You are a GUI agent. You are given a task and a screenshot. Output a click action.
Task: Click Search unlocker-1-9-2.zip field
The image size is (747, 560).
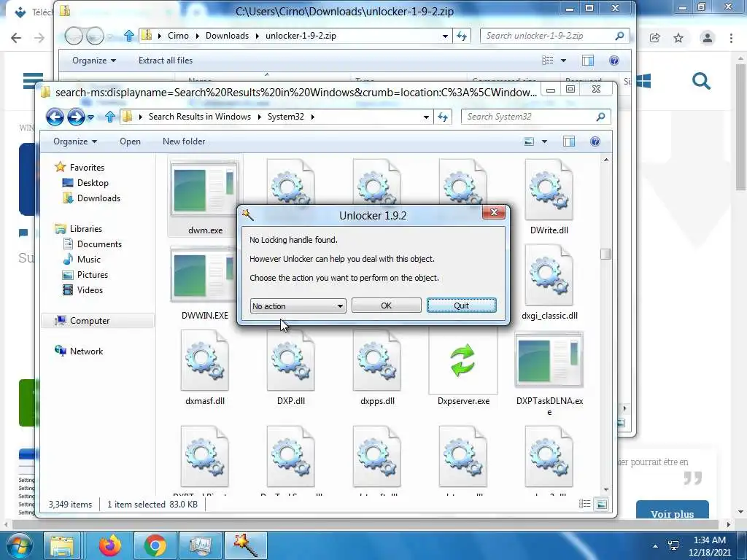555,36
